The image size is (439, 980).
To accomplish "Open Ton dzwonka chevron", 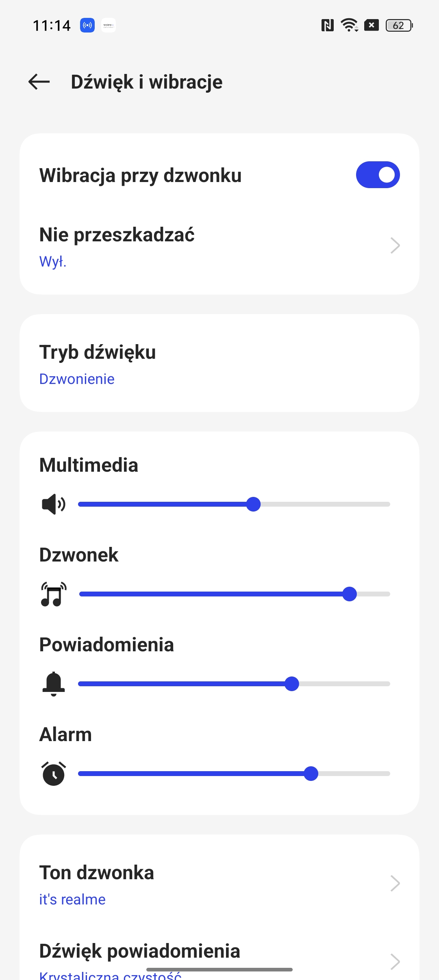I will tap(395, 883).
